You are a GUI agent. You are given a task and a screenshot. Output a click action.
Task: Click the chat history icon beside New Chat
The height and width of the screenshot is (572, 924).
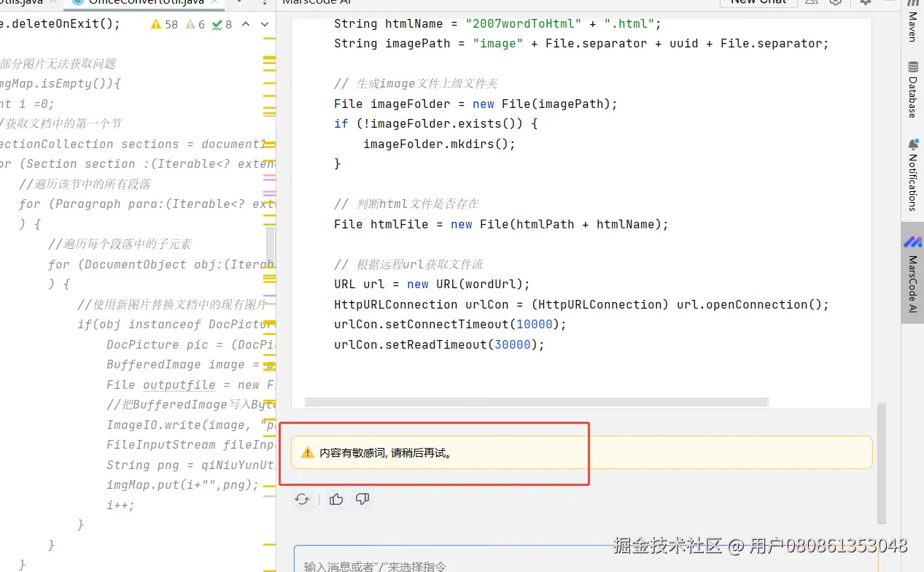pyautogui.click(x=812, y=3)
